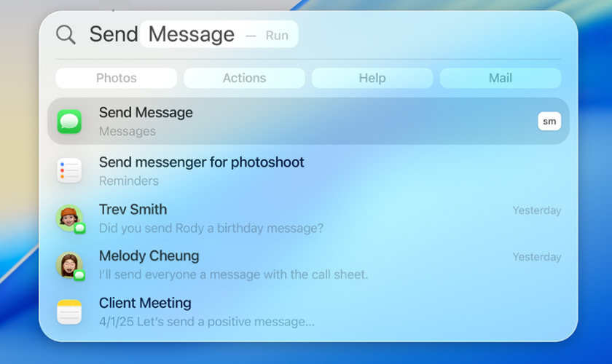The image size is (612, 364).
Task: Click Yesterday timestamp on Trev Smith row
Action: (536, 210)
